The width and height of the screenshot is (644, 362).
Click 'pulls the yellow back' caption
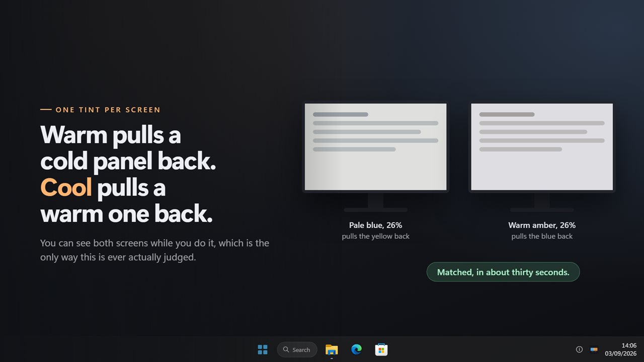tap(375, 236)
